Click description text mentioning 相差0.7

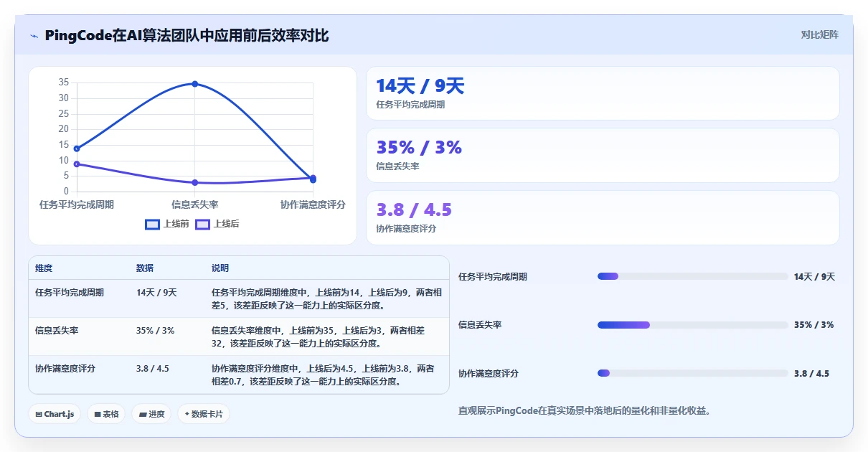[323, 375]
